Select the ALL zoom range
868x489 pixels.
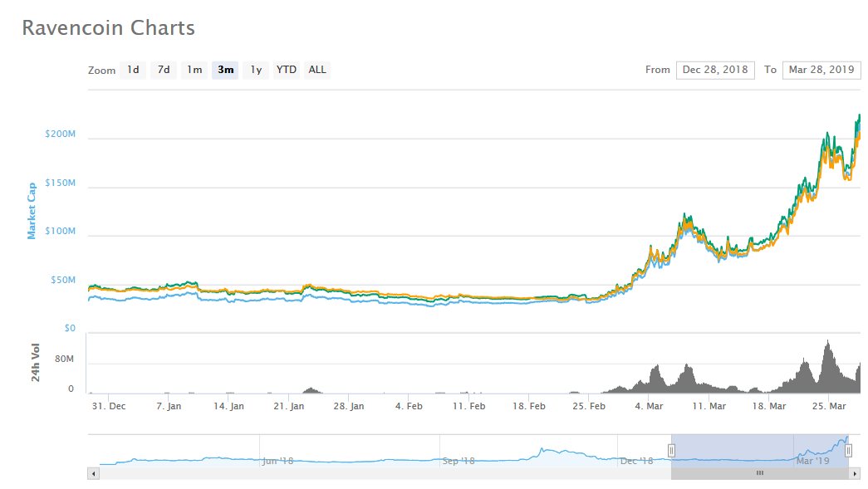point(317,70)
